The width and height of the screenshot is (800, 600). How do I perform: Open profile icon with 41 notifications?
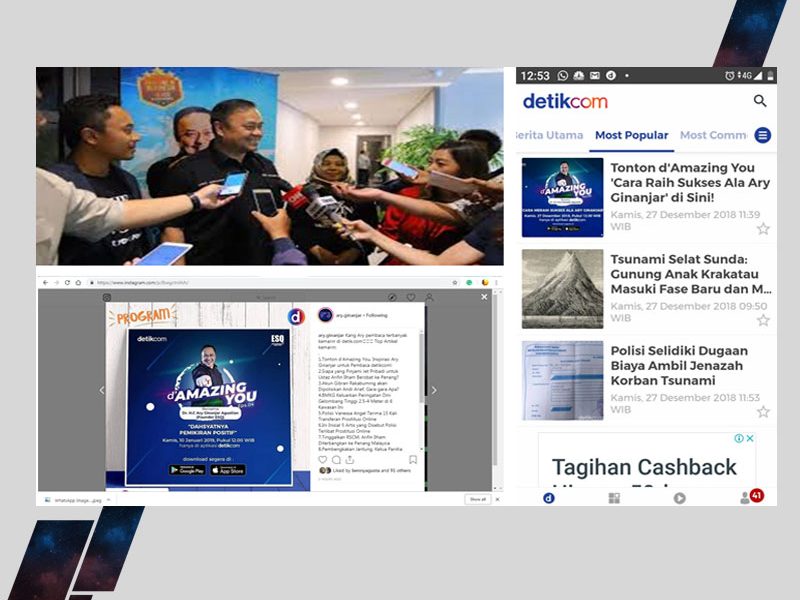pyautogui.click(x=746, y=497)
